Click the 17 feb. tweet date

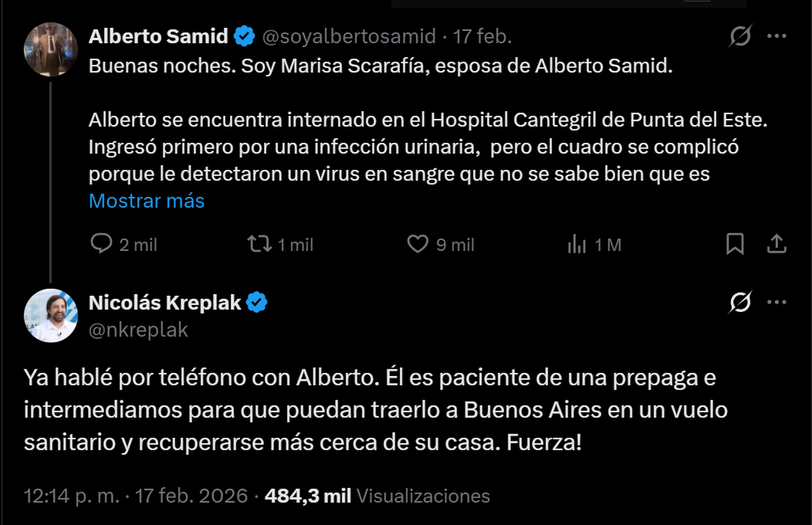(482, 37)
